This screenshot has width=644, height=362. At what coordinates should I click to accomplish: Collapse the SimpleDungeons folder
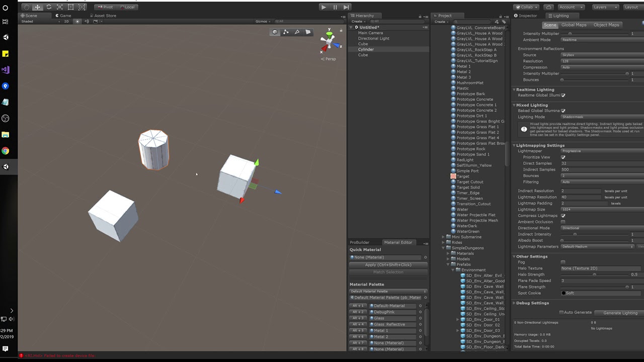443,248
